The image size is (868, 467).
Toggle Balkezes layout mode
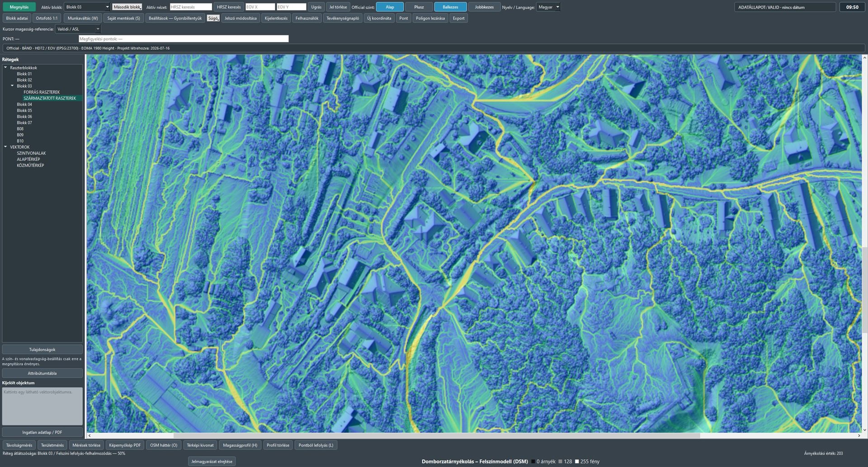(x=450, y=7)
